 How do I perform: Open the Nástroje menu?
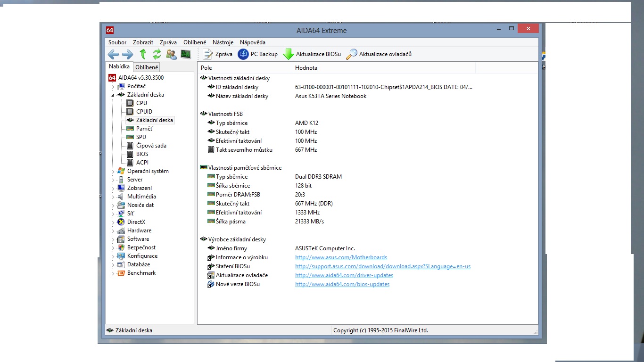tap(223, 42)
